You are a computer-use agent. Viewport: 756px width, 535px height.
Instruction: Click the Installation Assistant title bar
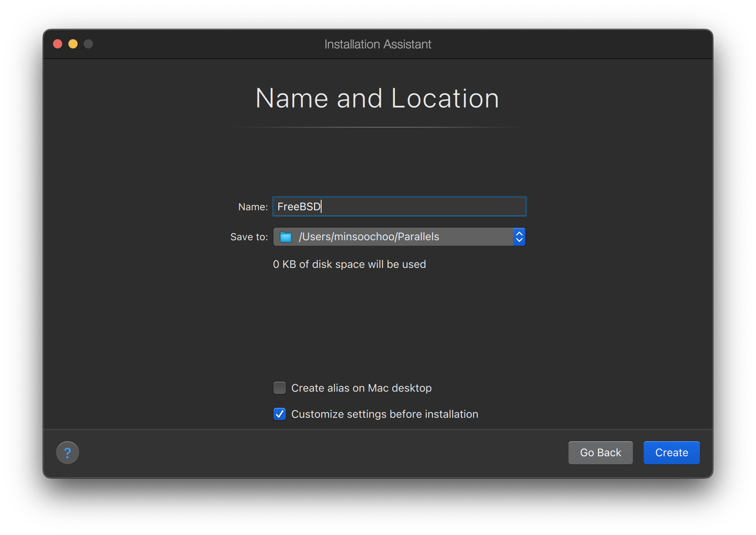point(377,44)
